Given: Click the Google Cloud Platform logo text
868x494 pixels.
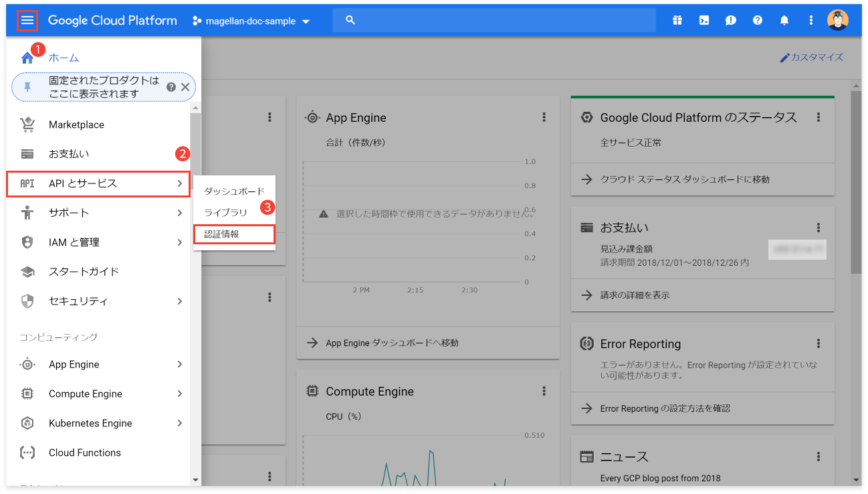Looking at the screenshot, I should [x=112, y=20].
